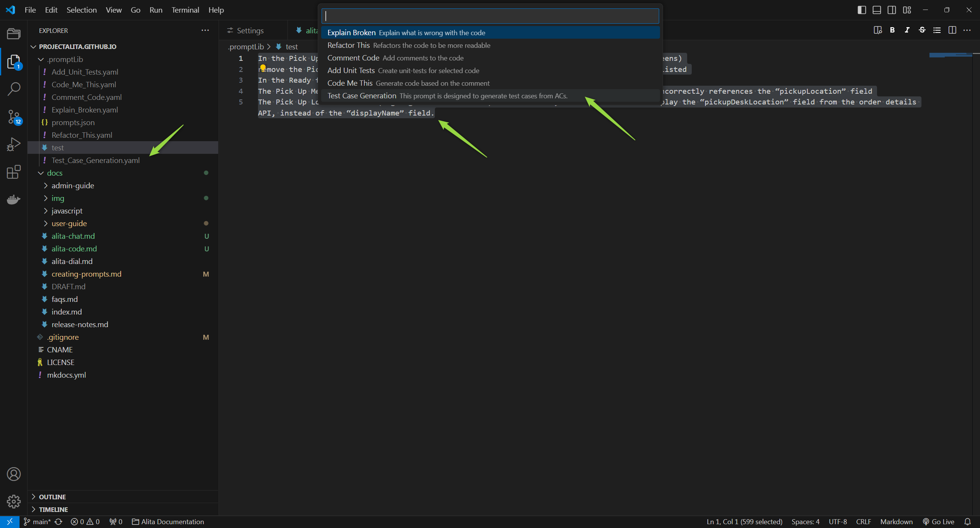Open remote window button in status bar
The height and width of the screenshot is (528, 980).
(10, 521)
